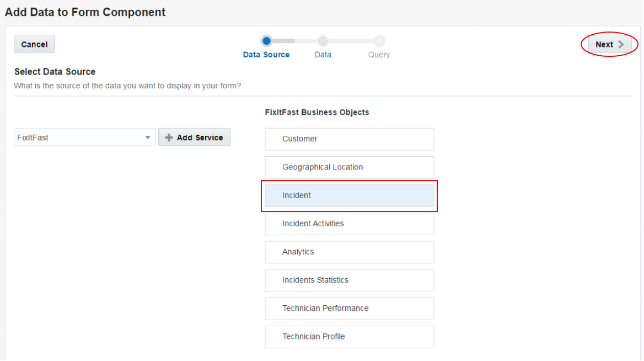This screenshot has width=644, height=361.
Task: Click the Data step circle
Action: point(323,40)
